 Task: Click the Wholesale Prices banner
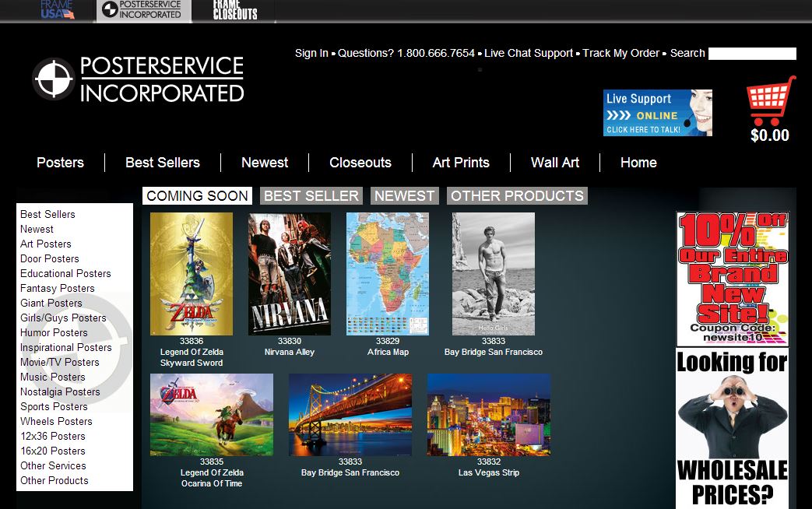click(733, 429)
